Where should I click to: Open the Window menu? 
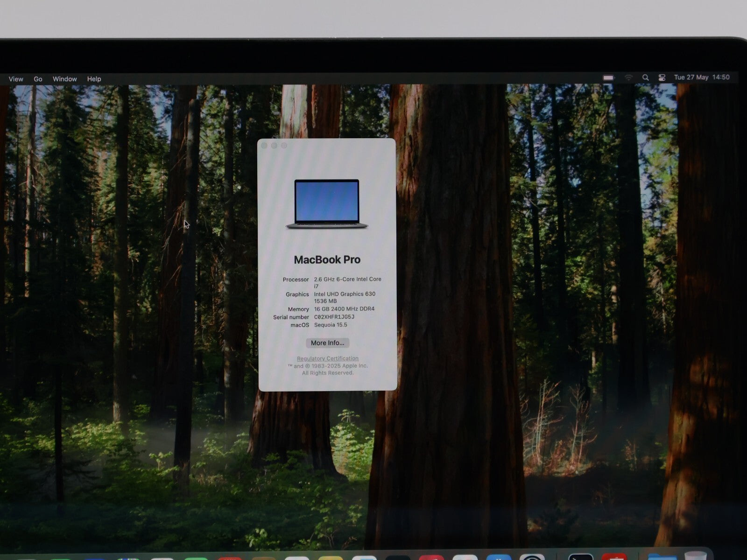(64, 79)
